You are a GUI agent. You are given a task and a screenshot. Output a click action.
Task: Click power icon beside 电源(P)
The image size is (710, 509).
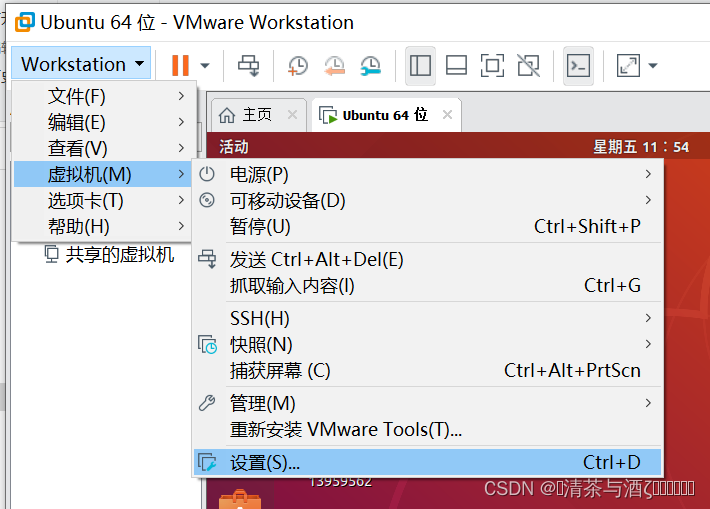point(207,174)
